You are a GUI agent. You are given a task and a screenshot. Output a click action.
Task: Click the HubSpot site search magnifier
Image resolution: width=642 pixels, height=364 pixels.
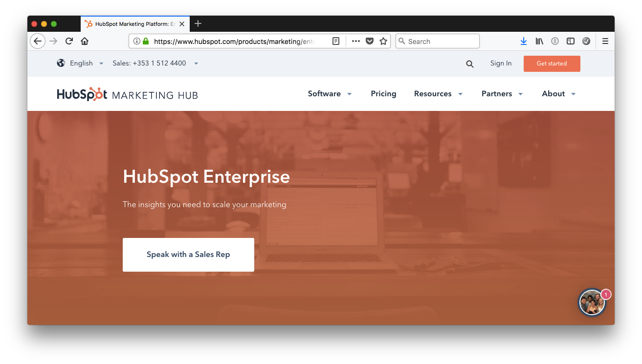[x=470, y=64]
